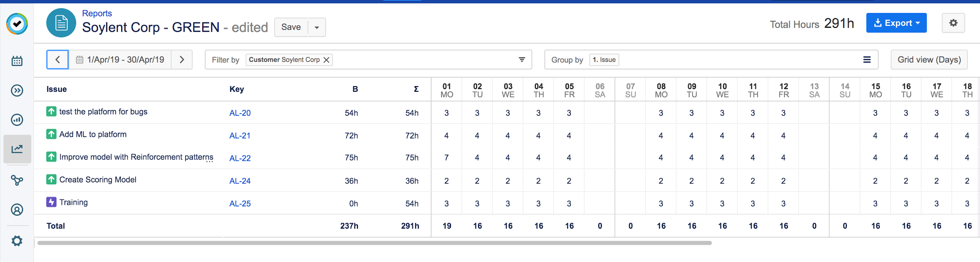Open the circular bar chart sidebar icon
The width and height of the screenshot is (980, 262).
tap(17, 120)
